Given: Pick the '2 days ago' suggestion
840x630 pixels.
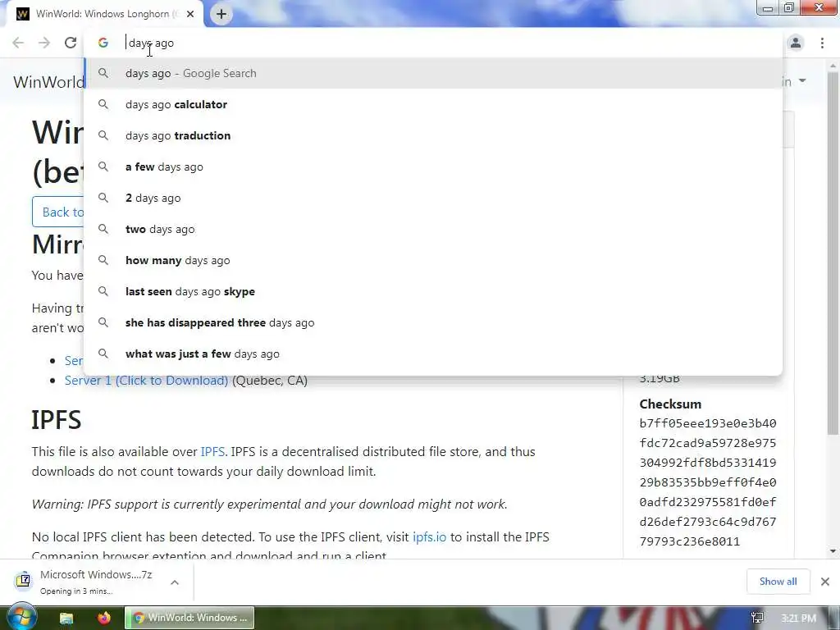Looking at the screenshot, I should coord(433,198).
